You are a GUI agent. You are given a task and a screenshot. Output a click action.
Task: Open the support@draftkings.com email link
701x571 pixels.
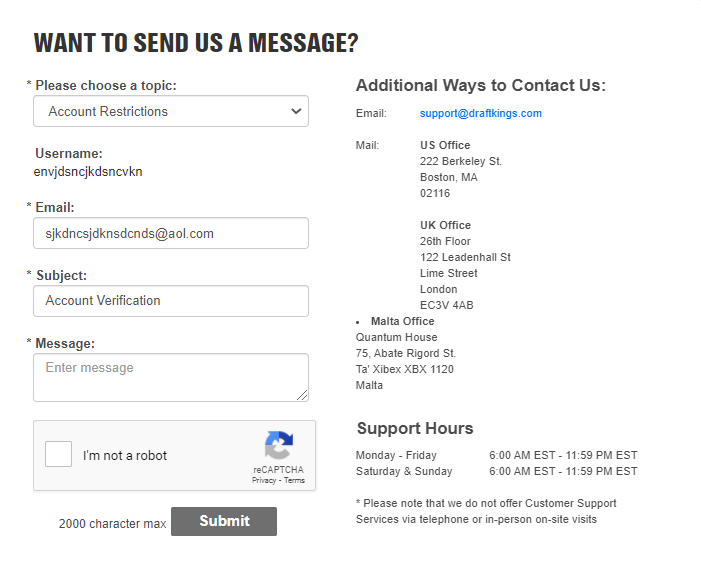click(x=481, y=114)
